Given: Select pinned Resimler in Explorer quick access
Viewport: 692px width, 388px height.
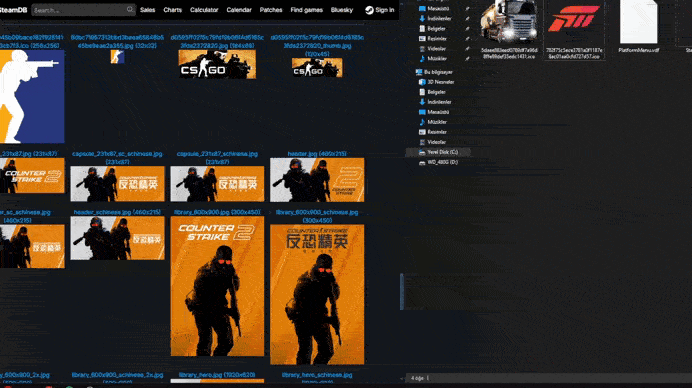Looking at the screenshot, I should pos(432,39).
